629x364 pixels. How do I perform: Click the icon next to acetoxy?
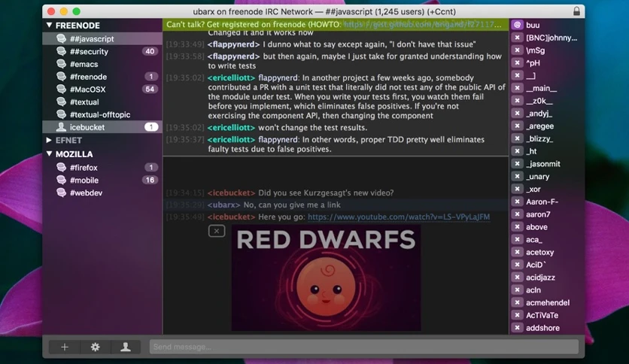tap(517, 252)
